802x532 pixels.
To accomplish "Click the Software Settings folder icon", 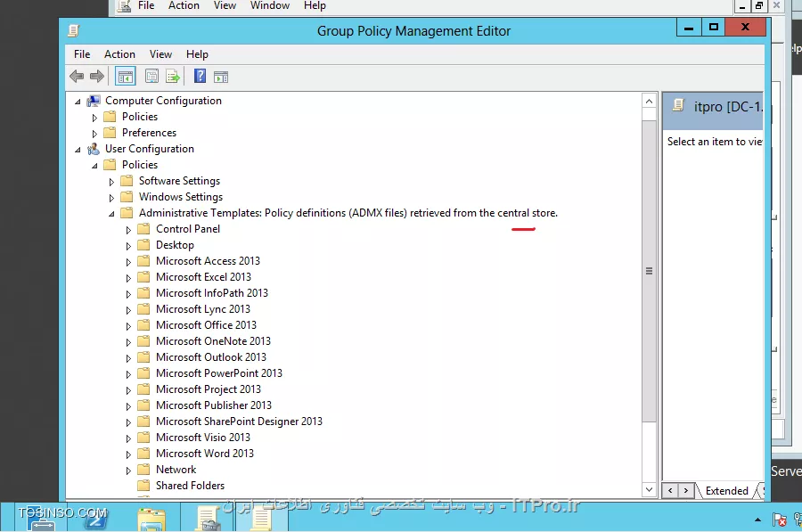I will click(x=127, y=181).
